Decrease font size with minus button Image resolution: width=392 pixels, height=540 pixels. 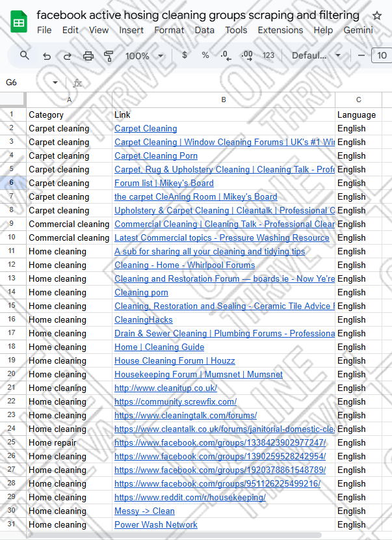tap(361, 55)
